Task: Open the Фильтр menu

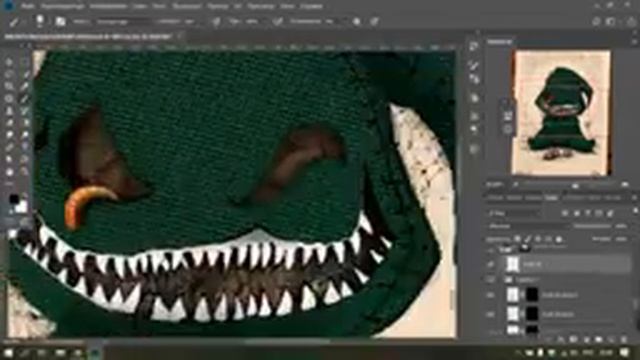Action: [x=218, y=6]
